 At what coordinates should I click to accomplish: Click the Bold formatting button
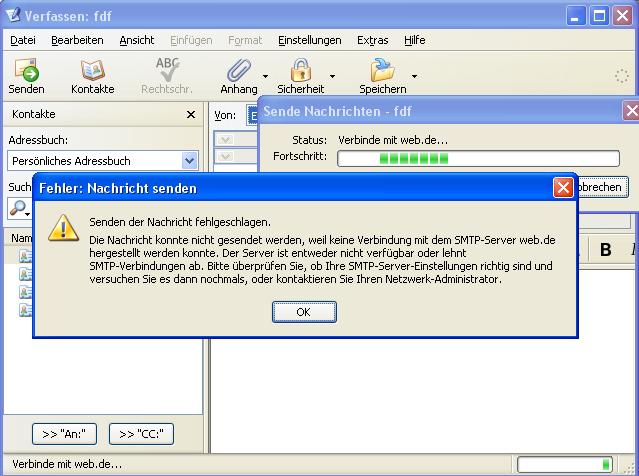[605, 250]
